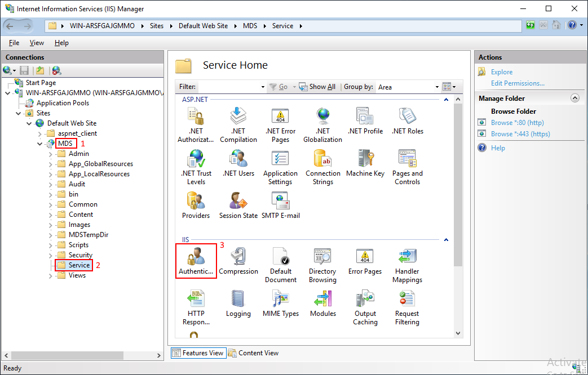588x375 pixels.
Task: Open Pages and Controls feature
Action: coord(407,167)
